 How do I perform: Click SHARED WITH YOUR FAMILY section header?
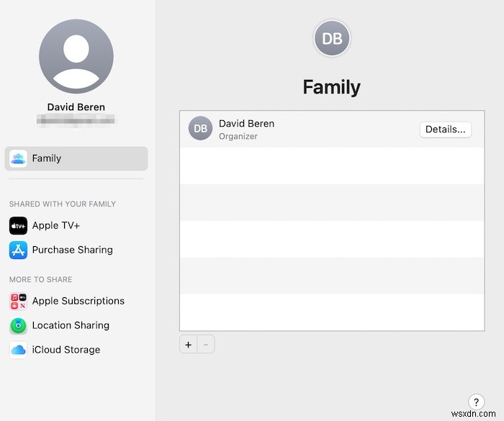pyautogui.click(x=63, y=204)
